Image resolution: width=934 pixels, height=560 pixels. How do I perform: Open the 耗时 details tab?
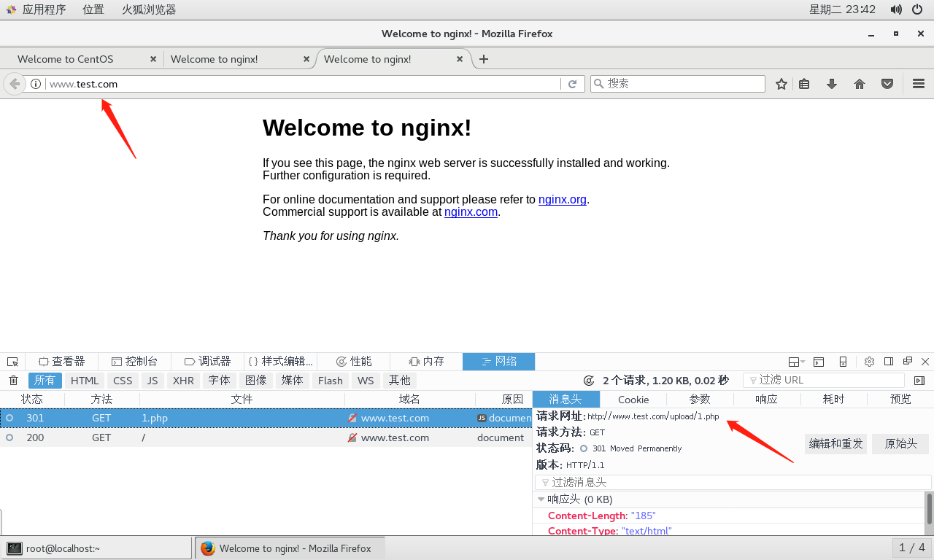833,400
